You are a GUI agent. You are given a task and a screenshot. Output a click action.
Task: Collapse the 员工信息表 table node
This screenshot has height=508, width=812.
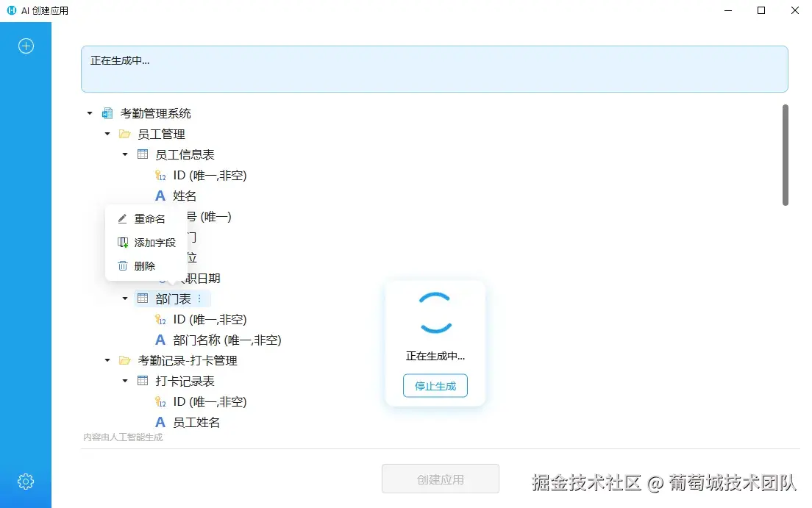coord(125,154)
